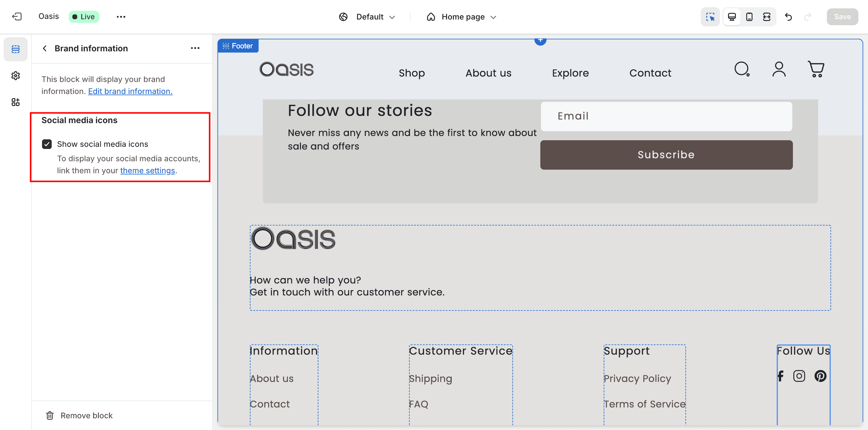Uncheck Show social media icons
Viewport: 868px width, 430px height.
coord(47,144)
